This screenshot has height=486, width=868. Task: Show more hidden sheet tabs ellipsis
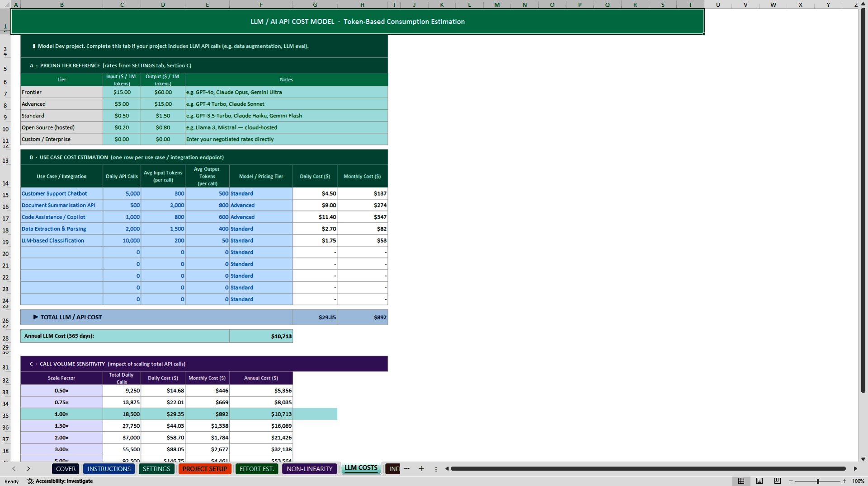pos(407,469)
